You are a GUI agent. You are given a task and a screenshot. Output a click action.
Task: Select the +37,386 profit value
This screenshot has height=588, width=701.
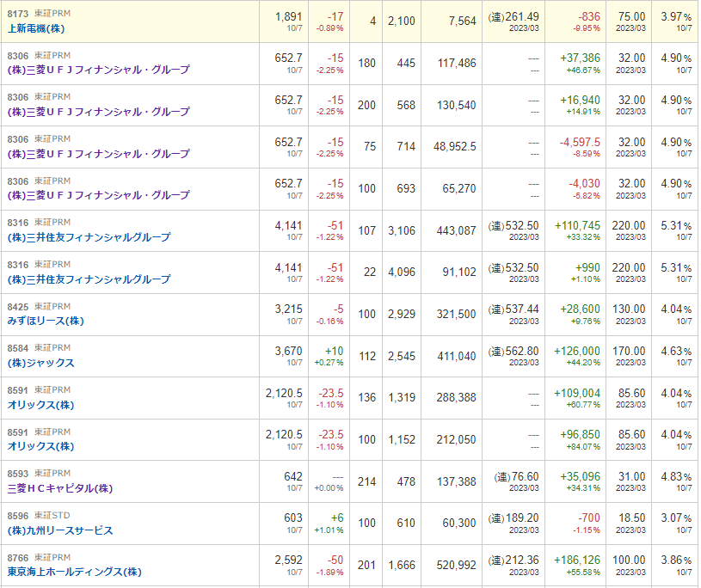(581, 58)
